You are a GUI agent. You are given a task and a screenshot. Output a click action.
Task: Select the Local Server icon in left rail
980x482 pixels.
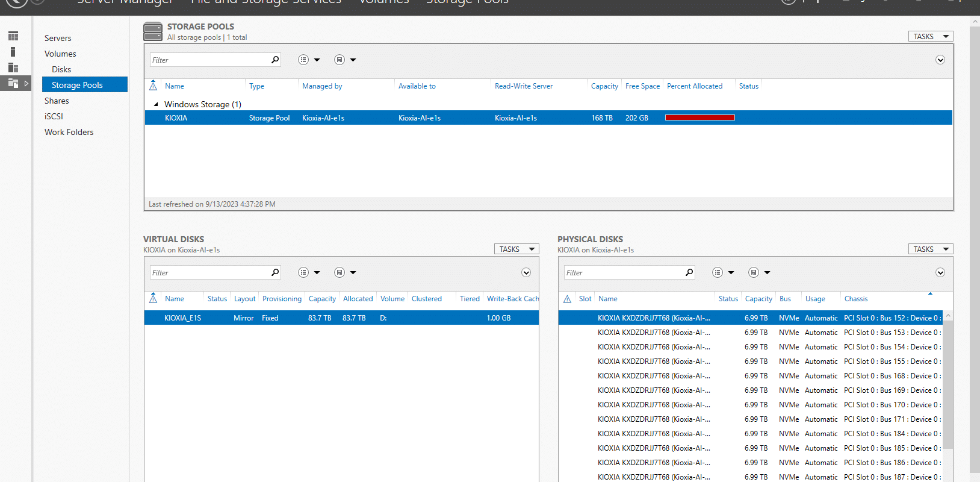(x=13, y=52)
